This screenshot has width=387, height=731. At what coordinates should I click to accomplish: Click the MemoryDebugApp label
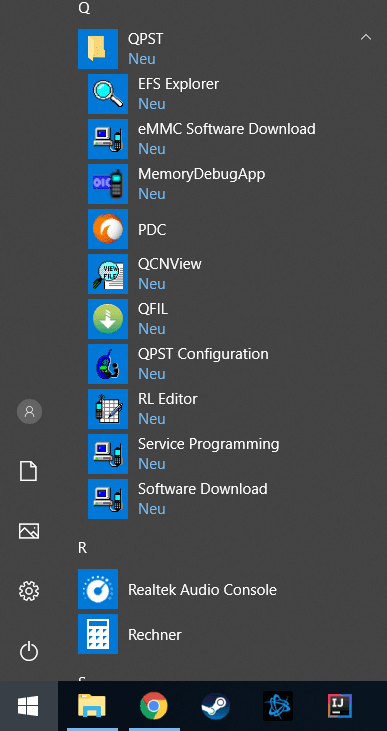(201, 174)
